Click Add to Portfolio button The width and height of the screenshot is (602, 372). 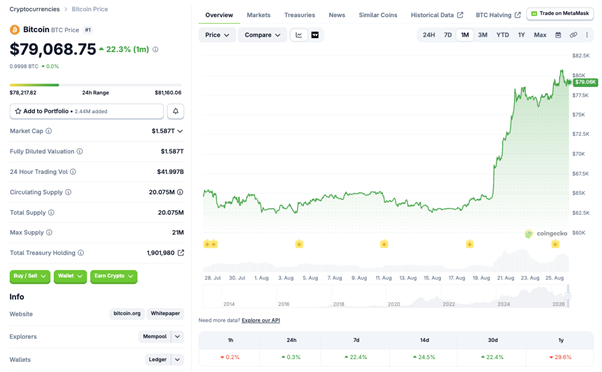click(86, 111)
